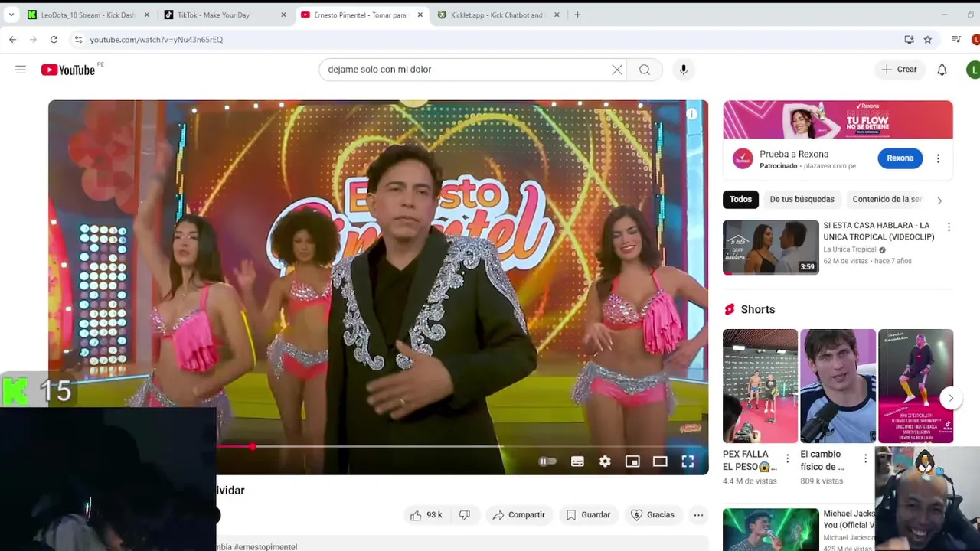This screenshot has height=551, width=980.
Task: Click the Compartir button
Action: 518,515
